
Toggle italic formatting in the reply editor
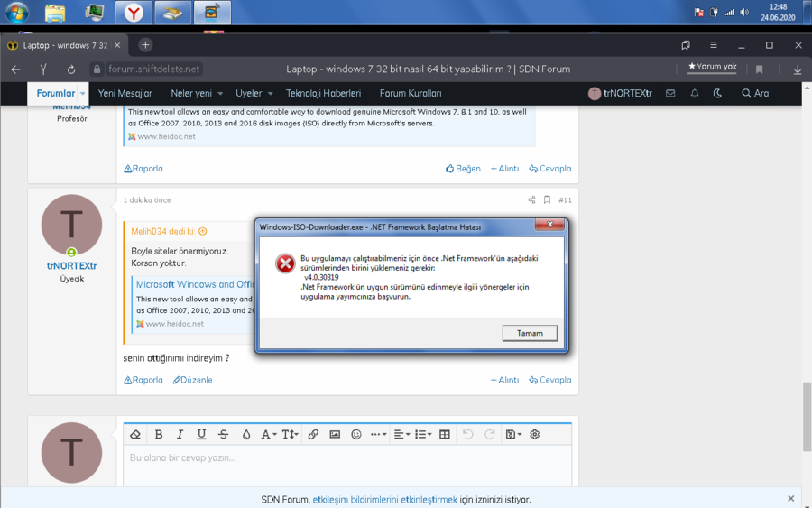180,435
